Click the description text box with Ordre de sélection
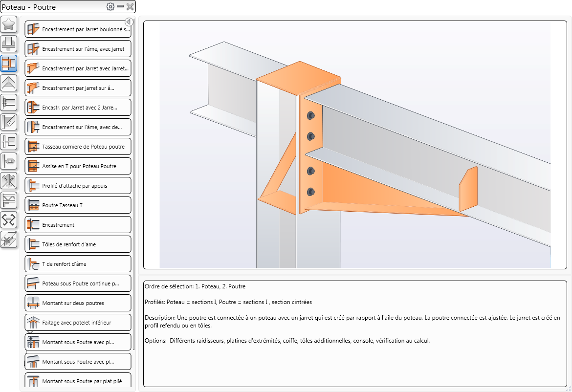 pyautogui.click(x=355, y=334)
